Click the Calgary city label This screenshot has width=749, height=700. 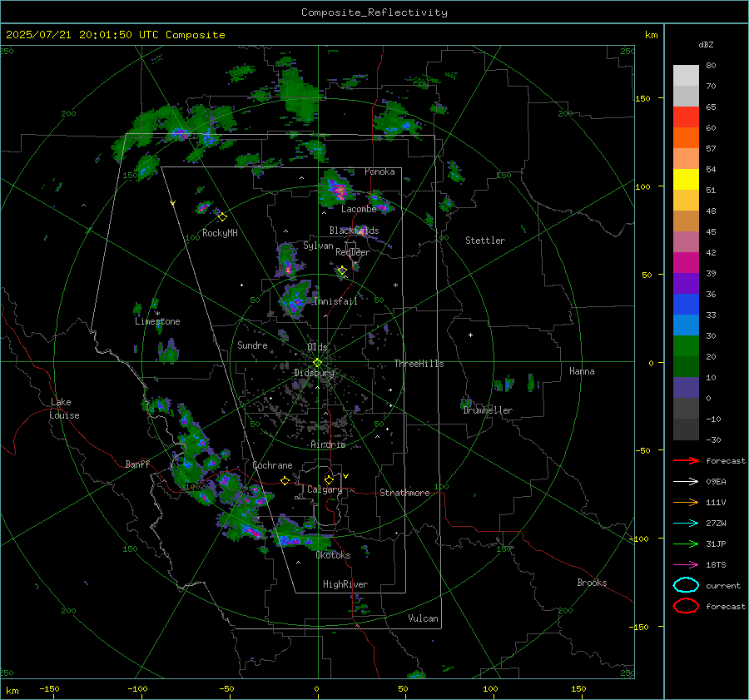(325, 489)
